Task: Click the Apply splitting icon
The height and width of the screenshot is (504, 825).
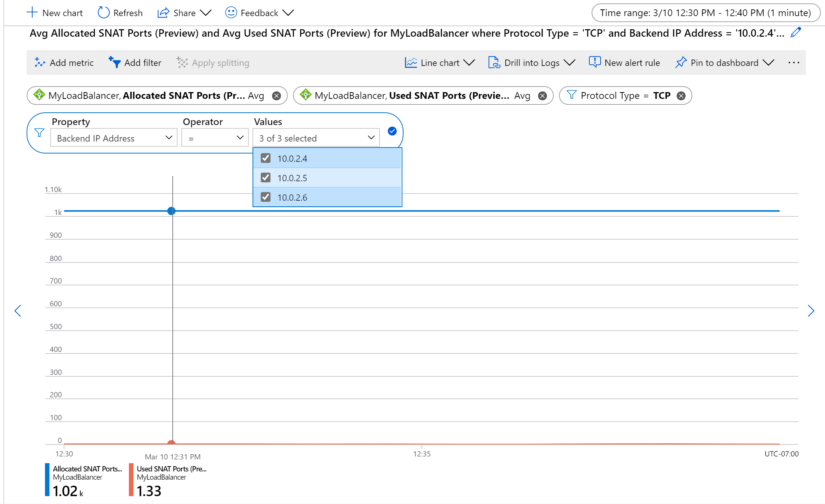Action: pyautogui.click(x=181, y=63)
